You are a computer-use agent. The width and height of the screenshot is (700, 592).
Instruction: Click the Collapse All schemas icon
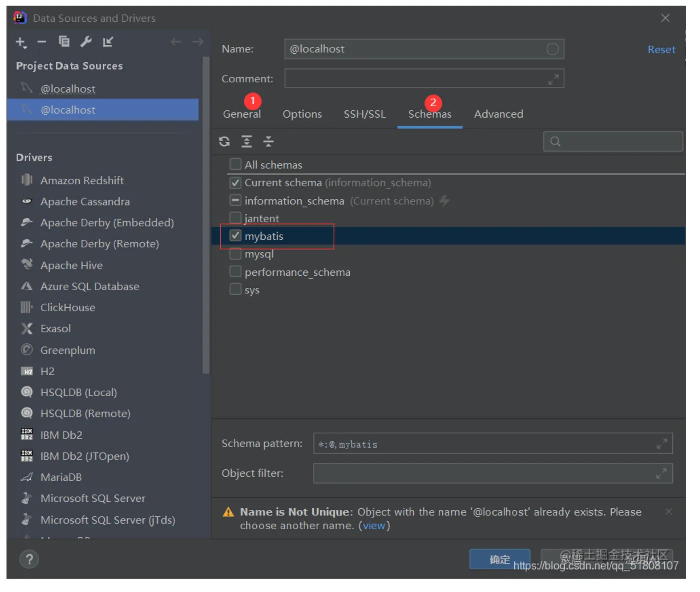(268, 142)
